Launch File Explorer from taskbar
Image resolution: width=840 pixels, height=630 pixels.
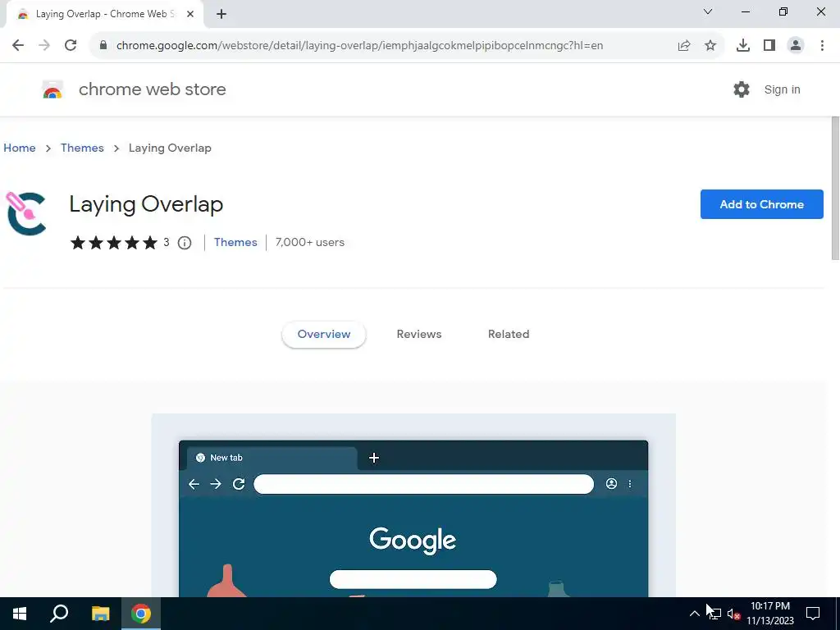pos(100,614)
